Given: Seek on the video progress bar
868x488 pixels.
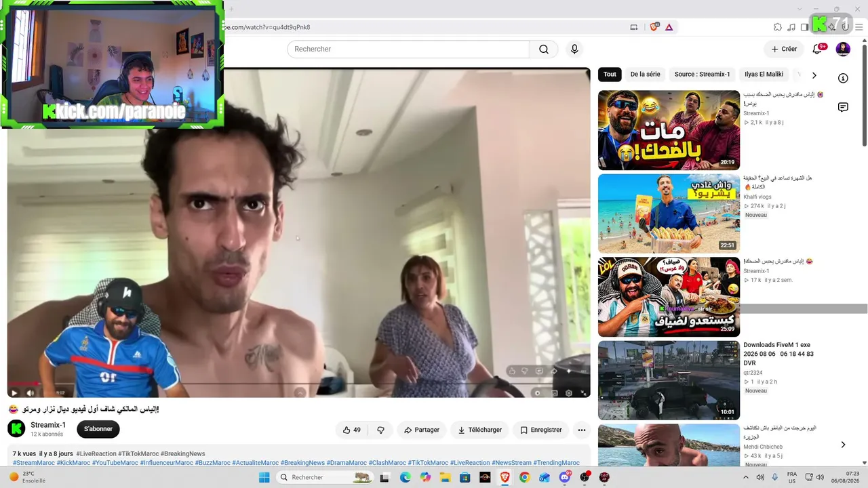Looking at the screenshot, I should tap(298, 384).
